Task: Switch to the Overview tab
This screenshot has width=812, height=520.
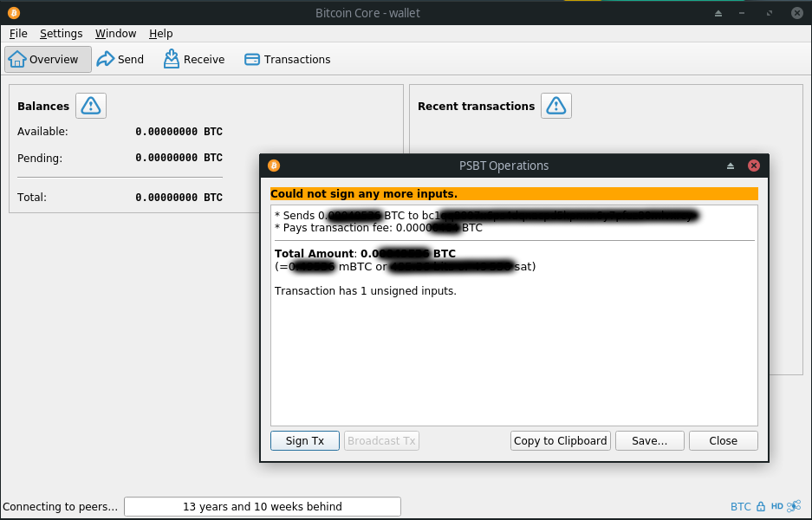Action: point(49,59)
